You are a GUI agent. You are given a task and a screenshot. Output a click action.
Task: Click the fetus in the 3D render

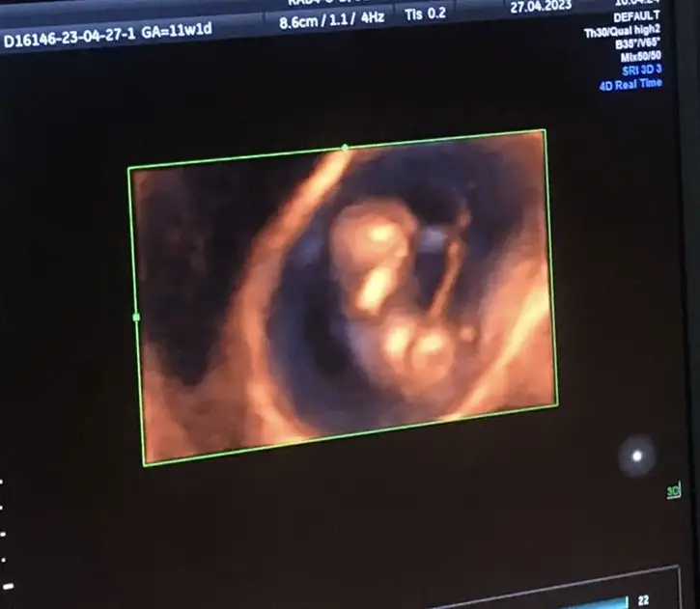click(386, 290)
